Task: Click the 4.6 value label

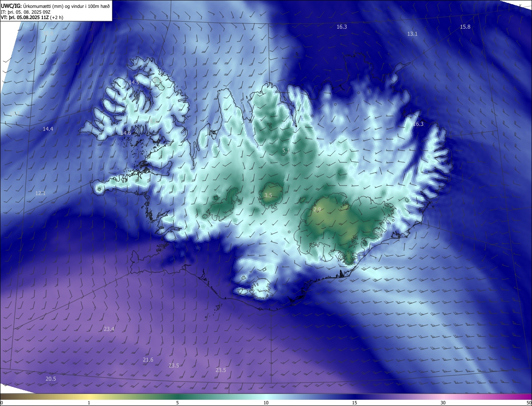Action: point(127,133)
